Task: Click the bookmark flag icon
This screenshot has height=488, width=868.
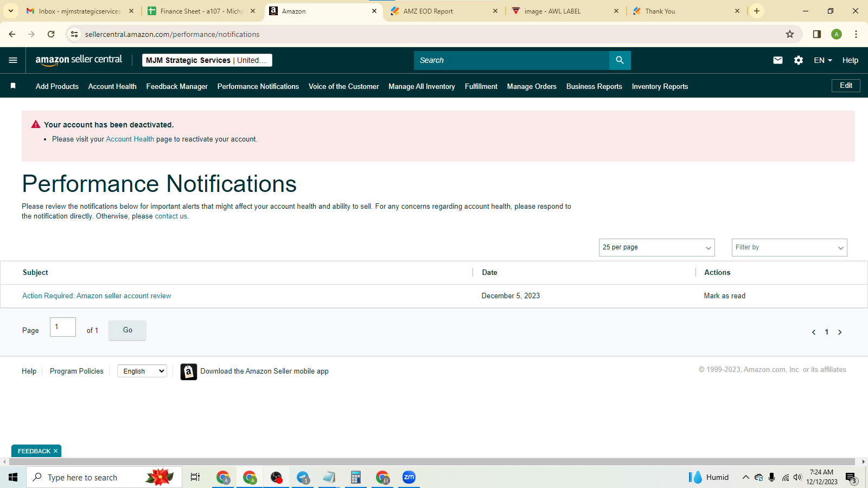Action: tap(13, 86)
